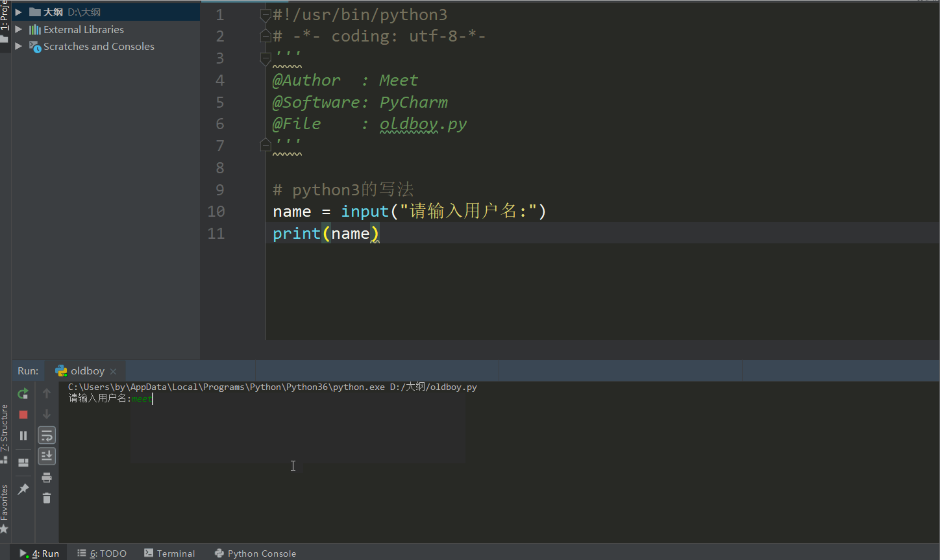Click the python.exe command line in the console
The width and height of the screenshot is (940, 560).
273,387
